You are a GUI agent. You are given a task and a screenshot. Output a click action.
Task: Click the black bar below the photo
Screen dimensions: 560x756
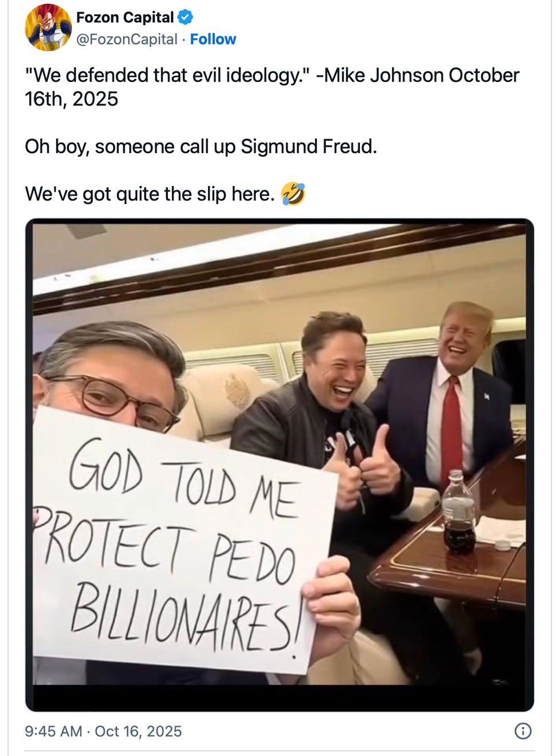[x=280, y=697]
